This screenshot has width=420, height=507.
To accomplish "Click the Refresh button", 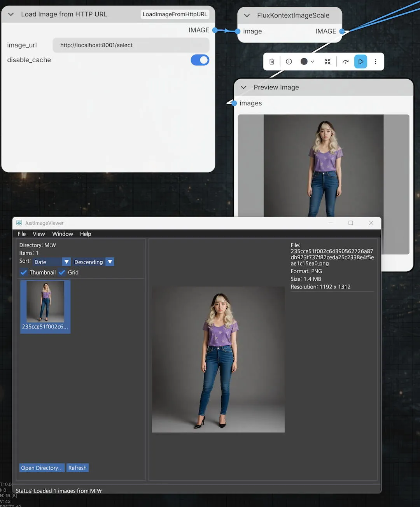I will 77,468.
